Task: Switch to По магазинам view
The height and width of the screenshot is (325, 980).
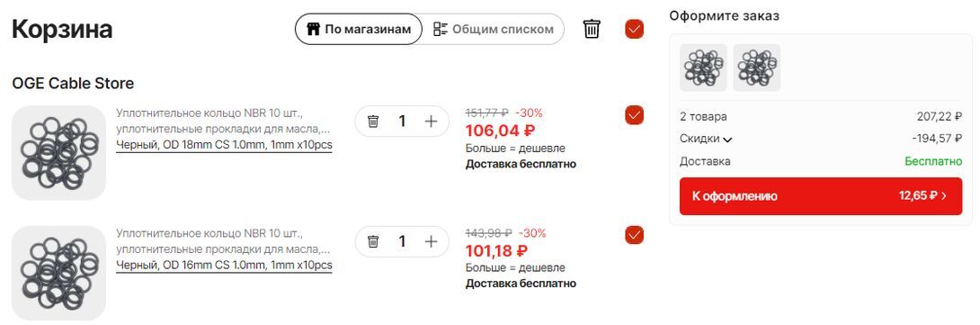Action: [359, 29]
